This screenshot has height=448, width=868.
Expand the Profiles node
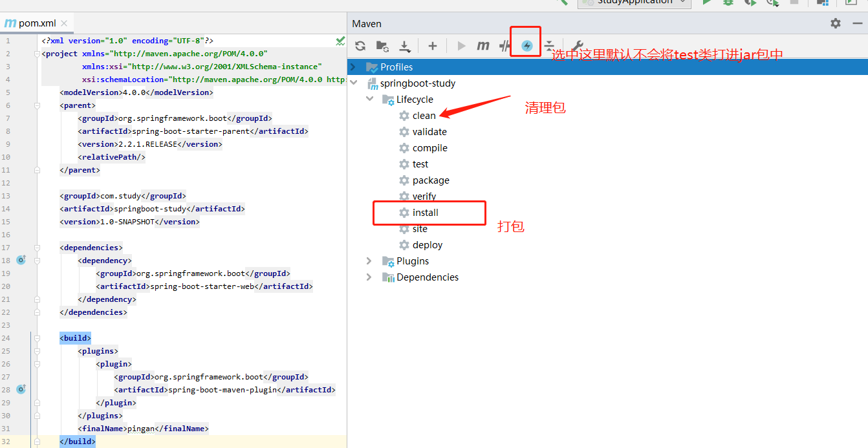point(353,67)
